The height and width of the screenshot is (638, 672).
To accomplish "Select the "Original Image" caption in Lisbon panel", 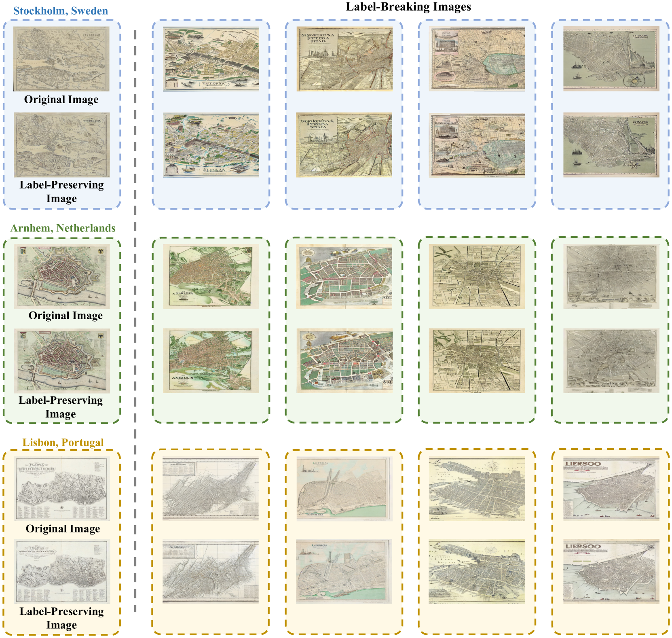I will [63, 528].
